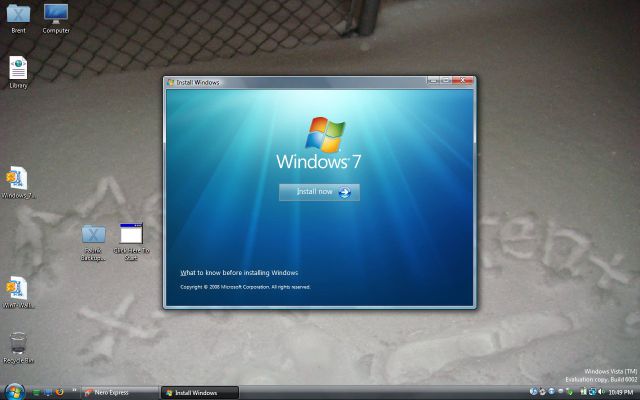This screenshot has height=400, width=640.
Task: Select the Frank Backups folder icon
Action: click(x=93, y=242)
